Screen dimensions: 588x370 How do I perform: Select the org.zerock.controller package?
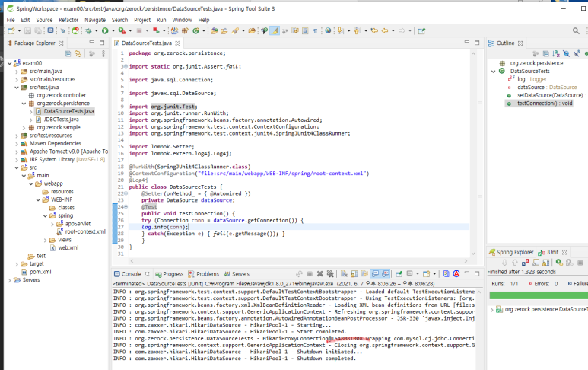click(x=61, y=95)
